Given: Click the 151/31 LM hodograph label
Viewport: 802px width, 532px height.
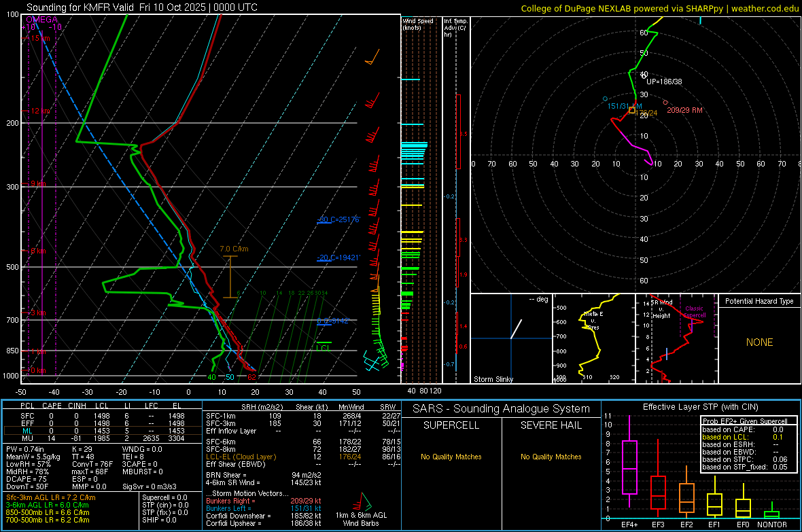Looking at the screenshot, I should pos(625,106).
